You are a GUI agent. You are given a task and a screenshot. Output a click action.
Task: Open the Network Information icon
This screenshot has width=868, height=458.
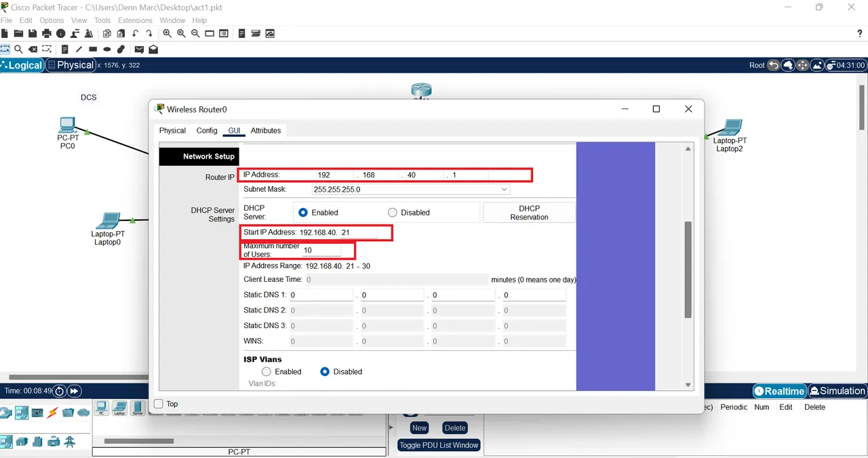click(x=61, y=33)
